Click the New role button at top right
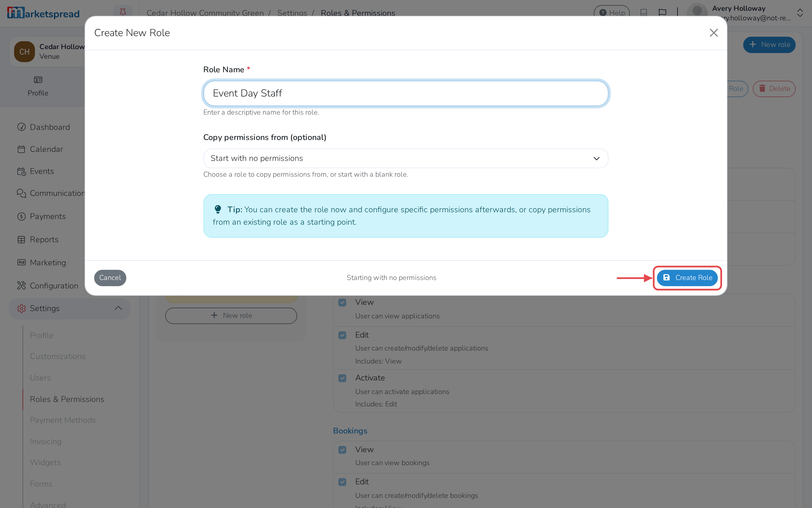812x508 pixels. click(x=769, y=45)
